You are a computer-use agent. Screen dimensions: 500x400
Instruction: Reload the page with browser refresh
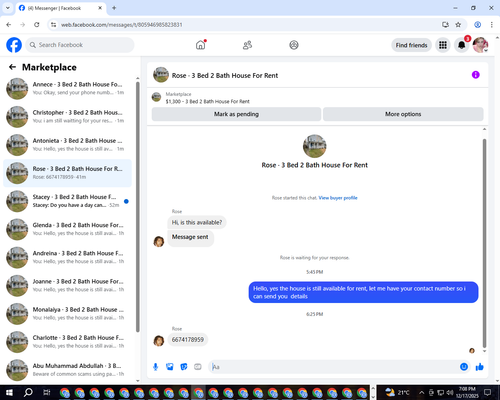point(37,25)
